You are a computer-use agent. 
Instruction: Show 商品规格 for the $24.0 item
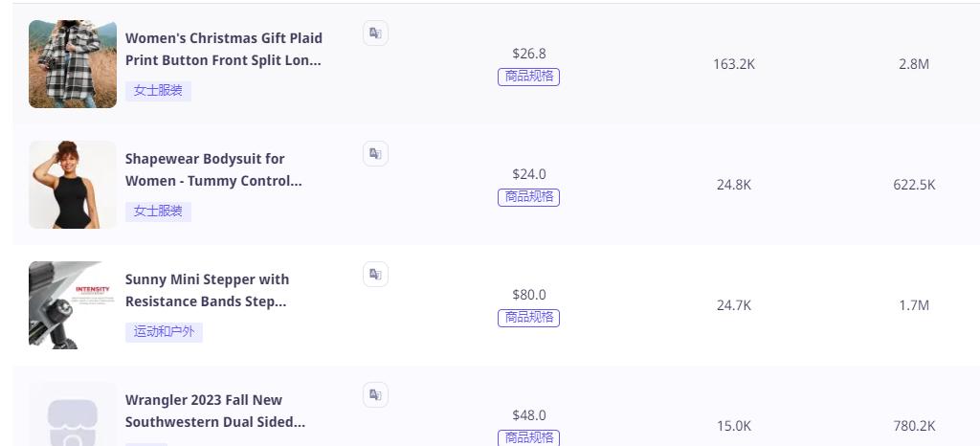(x=528, y=197)
